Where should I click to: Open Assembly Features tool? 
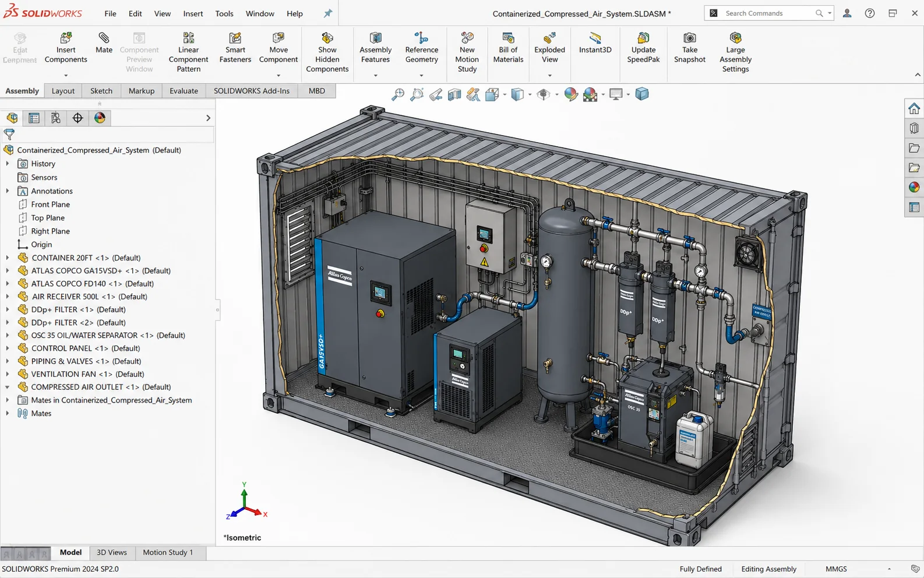point(375,48)
